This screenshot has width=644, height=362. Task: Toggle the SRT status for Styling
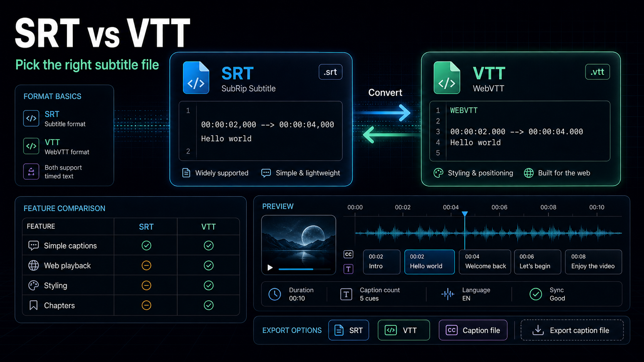click(146, 285)
